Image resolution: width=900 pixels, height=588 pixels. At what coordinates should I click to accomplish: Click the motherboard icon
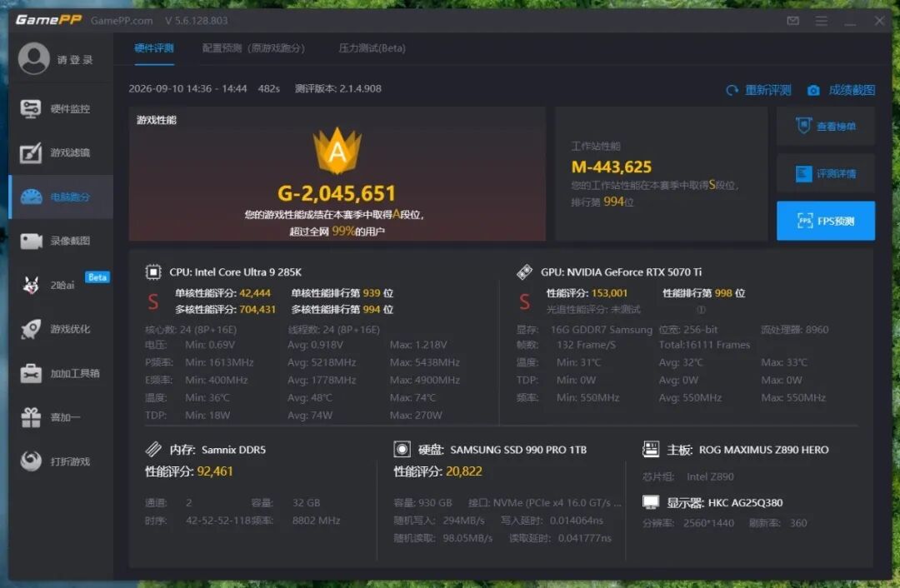650,449
